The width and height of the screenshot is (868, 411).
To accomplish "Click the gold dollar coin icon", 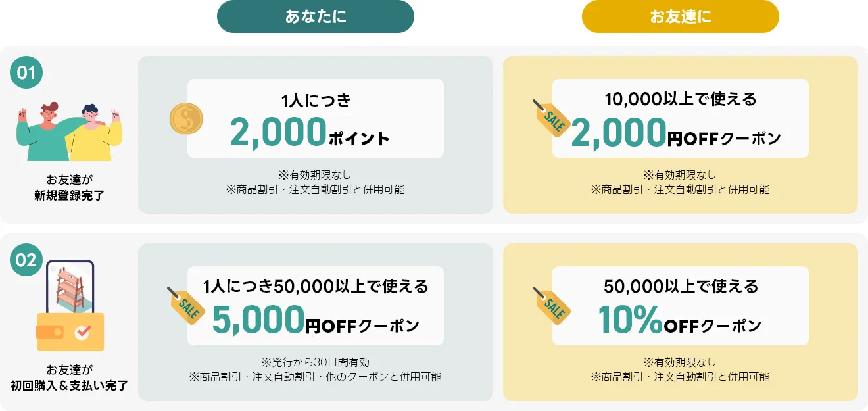I will point(186,119).
